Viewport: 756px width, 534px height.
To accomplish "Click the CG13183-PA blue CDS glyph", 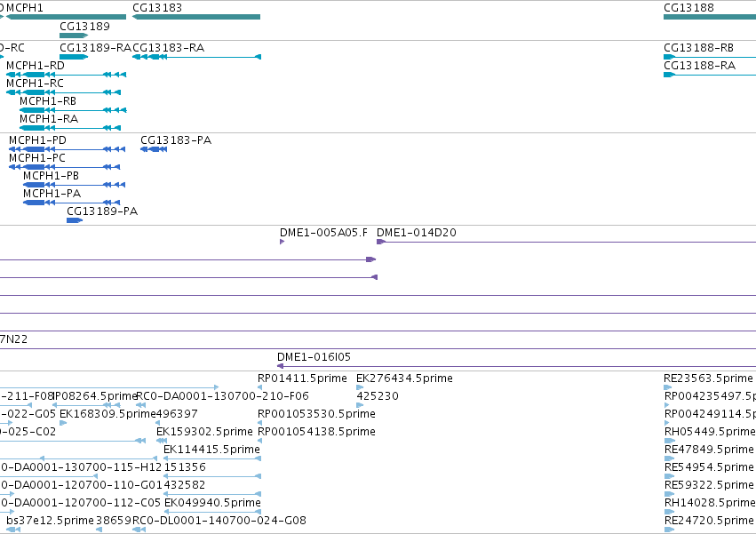I will [154, 149].
